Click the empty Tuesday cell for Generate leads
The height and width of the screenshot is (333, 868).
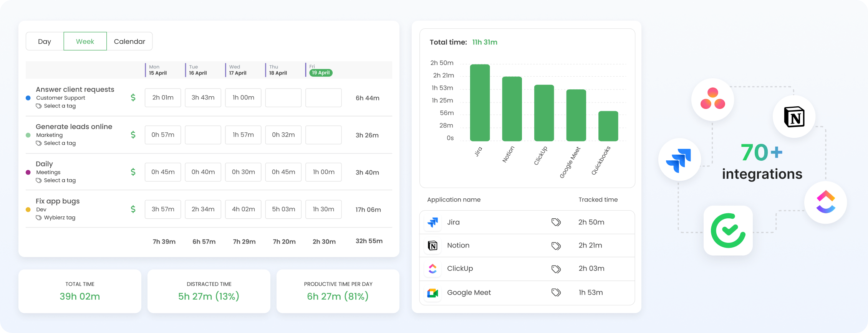(x=203, y=135)
